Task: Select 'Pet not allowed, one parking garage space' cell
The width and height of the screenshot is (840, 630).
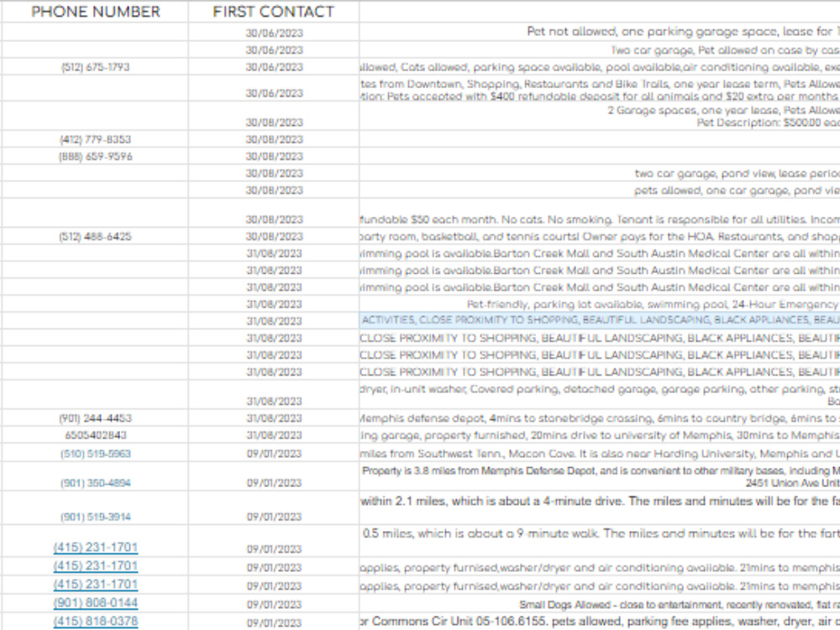Action: point(600,32)
